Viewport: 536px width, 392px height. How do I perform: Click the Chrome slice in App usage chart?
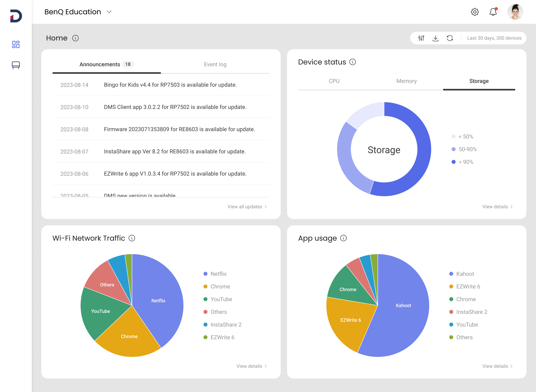(348, 289)
